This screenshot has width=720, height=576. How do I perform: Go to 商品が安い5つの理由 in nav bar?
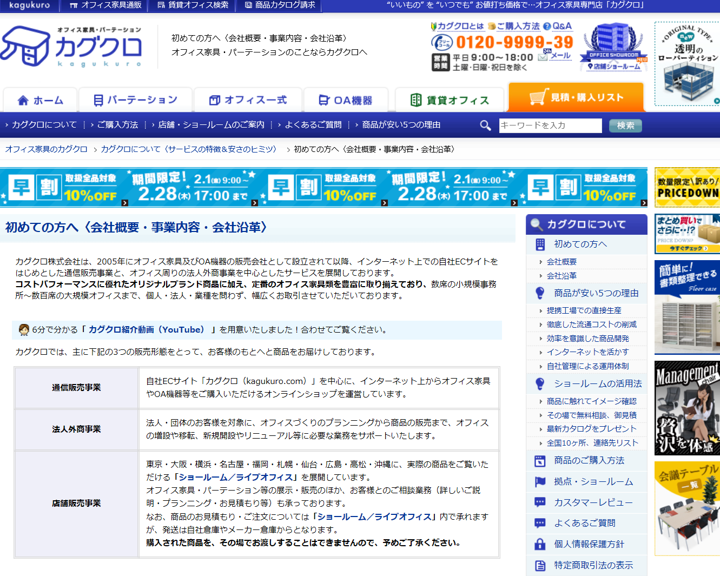pos(401,124)
